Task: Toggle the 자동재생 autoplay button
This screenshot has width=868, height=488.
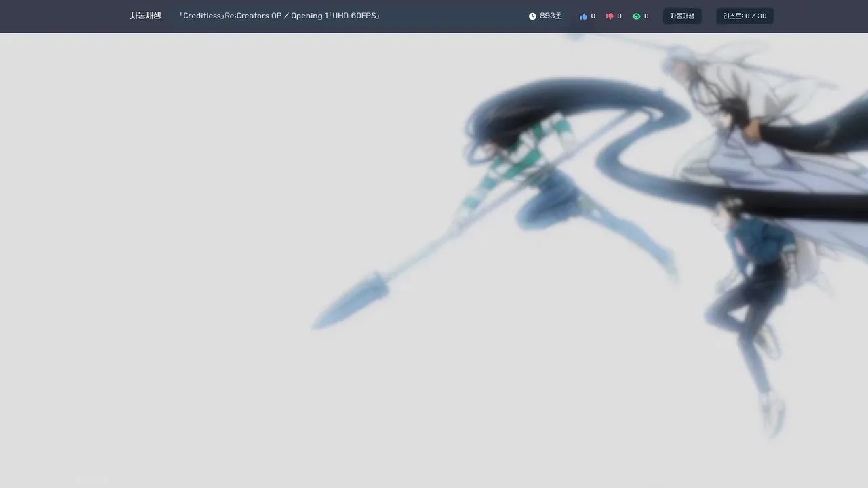Action: click(x=682, y=16)
